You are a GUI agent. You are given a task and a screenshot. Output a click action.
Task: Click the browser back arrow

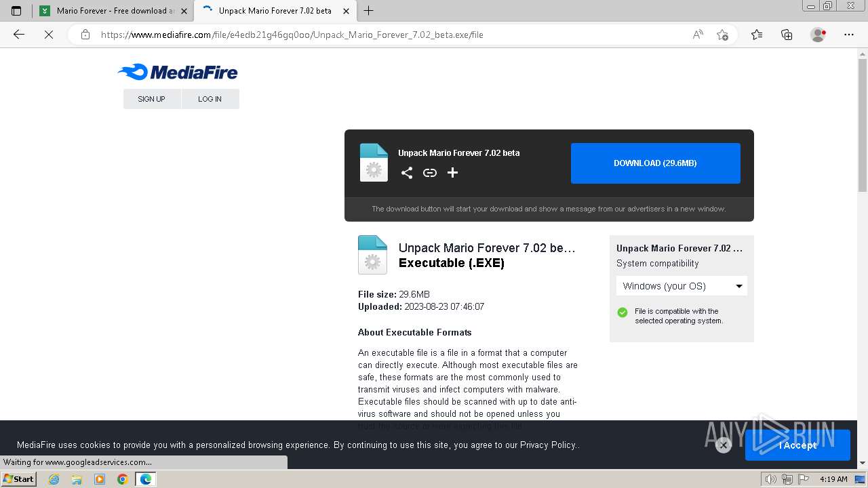[19, 35]
